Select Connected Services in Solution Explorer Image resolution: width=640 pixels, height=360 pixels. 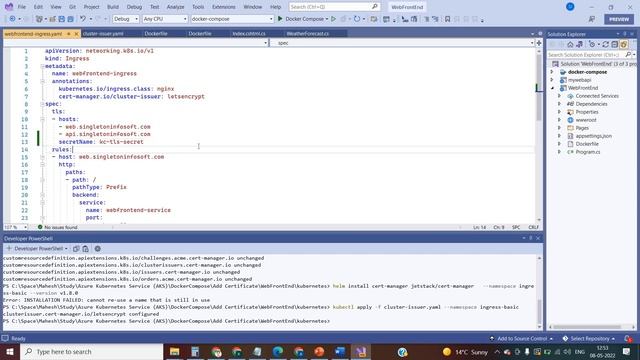(x=597, y=96)
